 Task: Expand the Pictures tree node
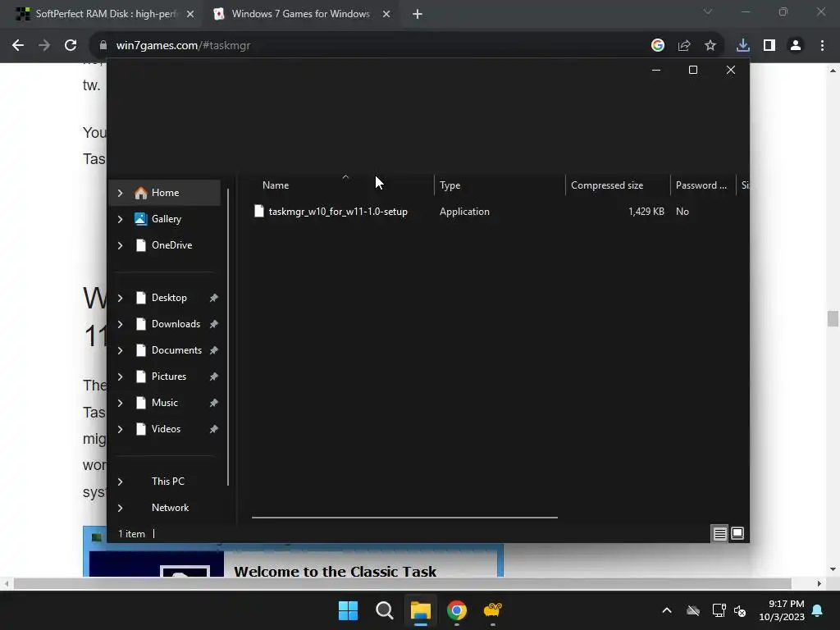pyautogui.click(x=120, y=377)
